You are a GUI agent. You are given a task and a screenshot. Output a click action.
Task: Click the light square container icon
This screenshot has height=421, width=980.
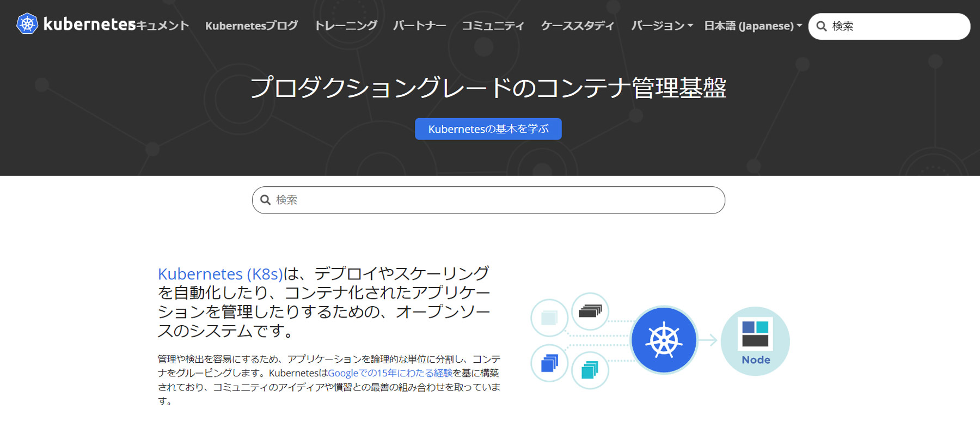[549, 318]
